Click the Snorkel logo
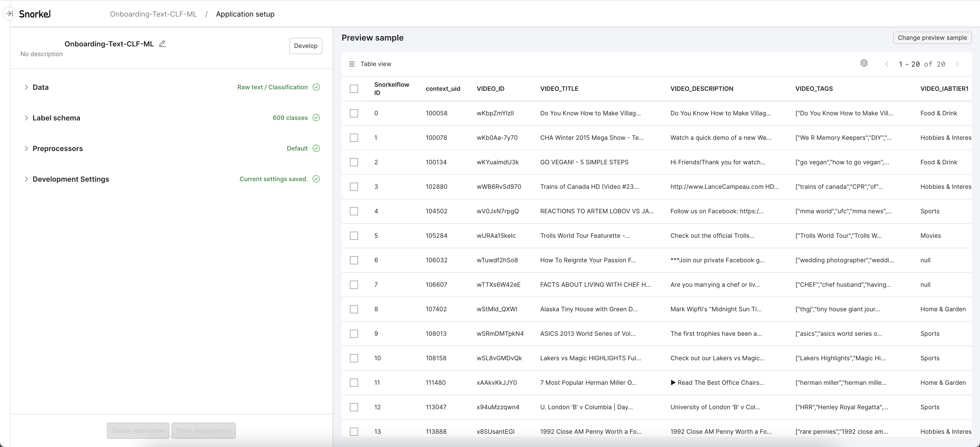Image resolution: width=980 pixels, height=447 pixels. pos(35,14)
